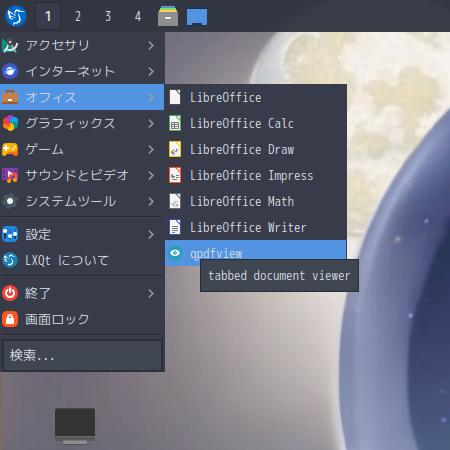Click the blue show desktop panel icon
The width and height of the screenshot is (450, 450).
click(x=197, y=17)
